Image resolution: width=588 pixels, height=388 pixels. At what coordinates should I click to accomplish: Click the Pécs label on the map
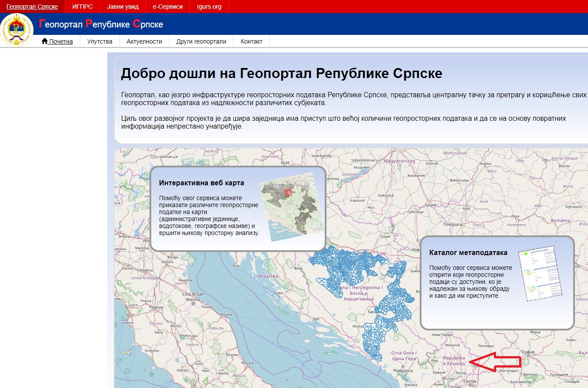tap(371, 208)
